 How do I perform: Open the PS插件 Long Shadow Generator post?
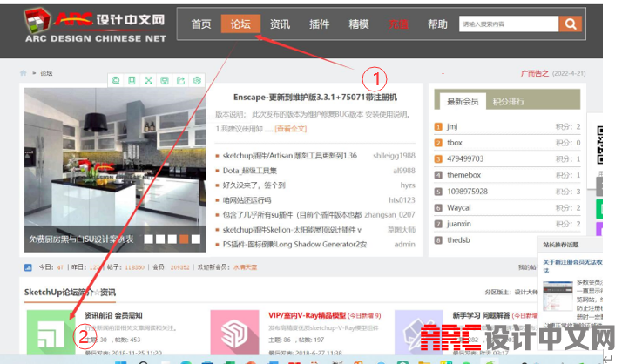point(294,245)
